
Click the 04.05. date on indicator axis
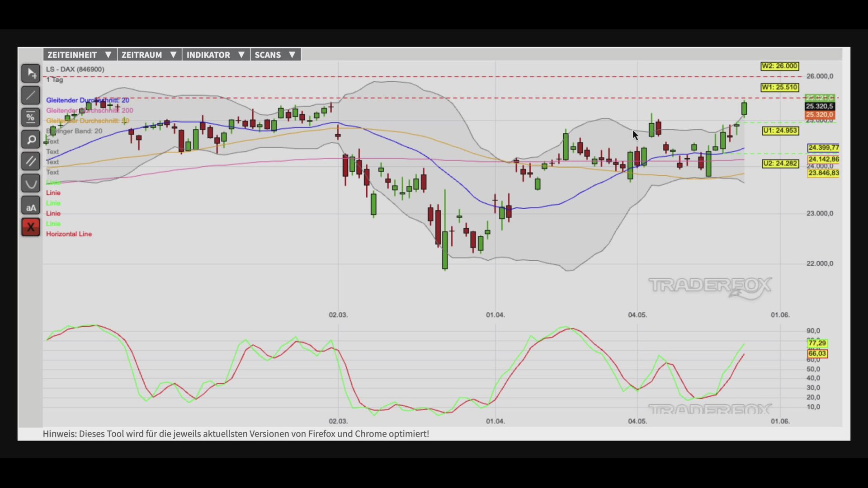point(637,421)
